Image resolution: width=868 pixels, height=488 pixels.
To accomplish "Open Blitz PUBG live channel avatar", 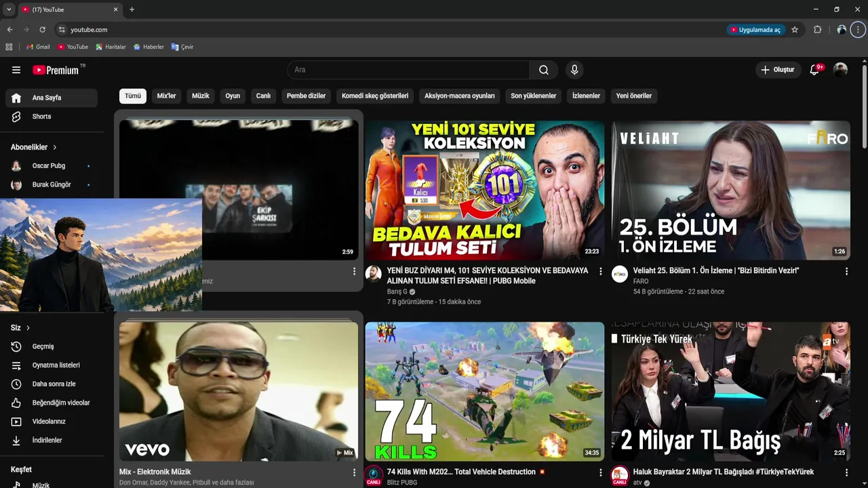I will [374, 475].
